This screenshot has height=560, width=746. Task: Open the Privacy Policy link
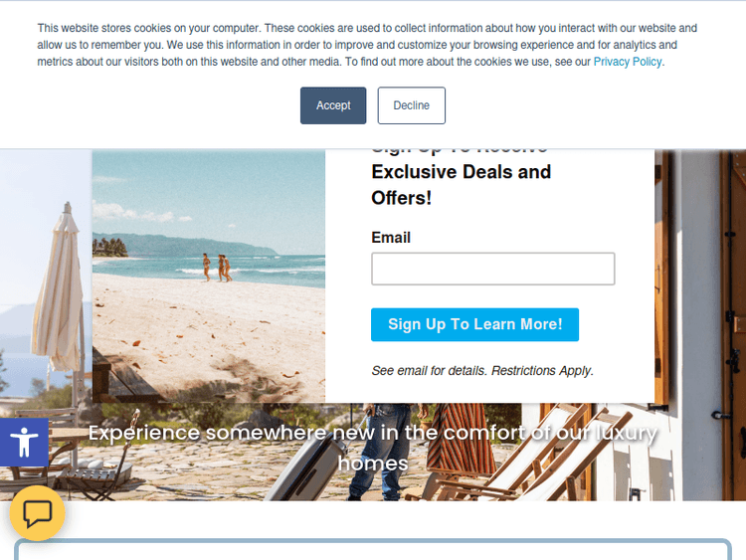click(627, 62)
